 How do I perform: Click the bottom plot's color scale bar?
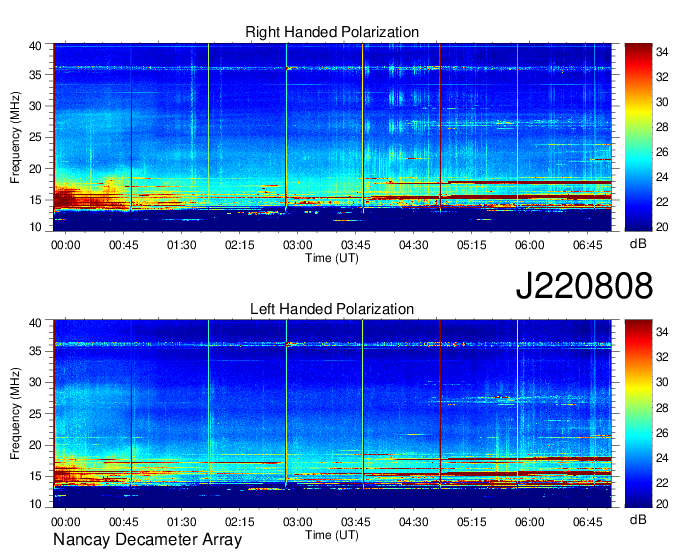point(638,414)
